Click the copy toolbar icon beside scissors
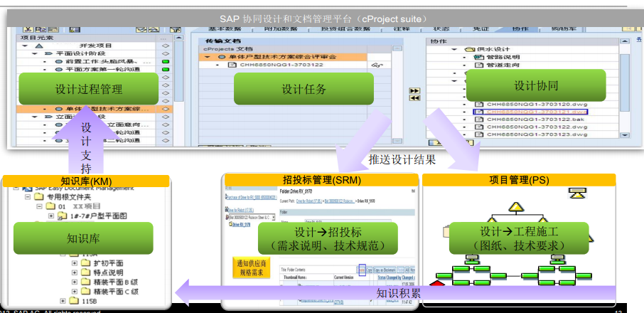 41,30
